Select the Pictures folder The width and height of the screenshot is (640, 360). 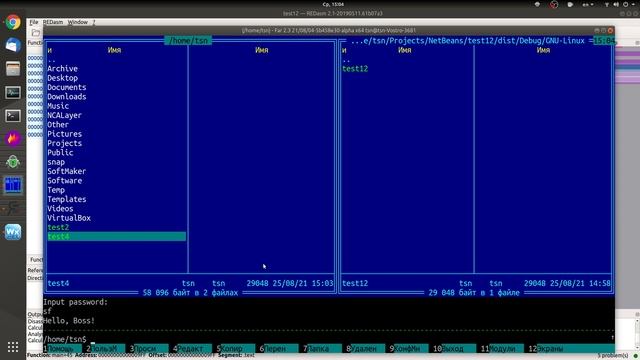(x=64, y=134)
